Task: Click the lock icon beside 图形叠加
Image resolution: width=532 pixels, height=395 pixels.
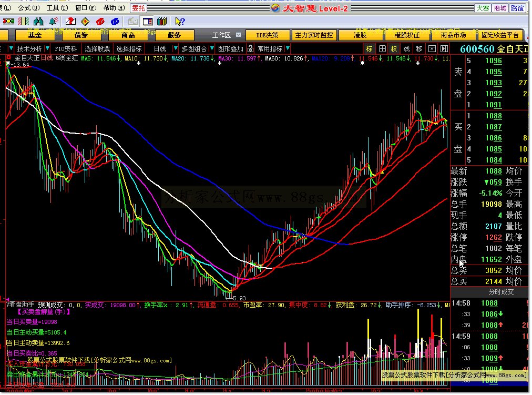Action: click(250, 48)
